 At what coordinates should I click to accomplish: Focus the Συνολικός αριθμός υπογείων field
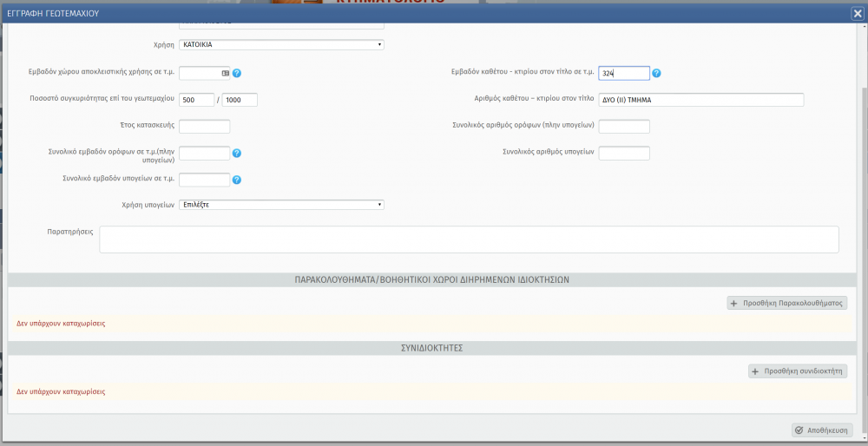point(624,154)
